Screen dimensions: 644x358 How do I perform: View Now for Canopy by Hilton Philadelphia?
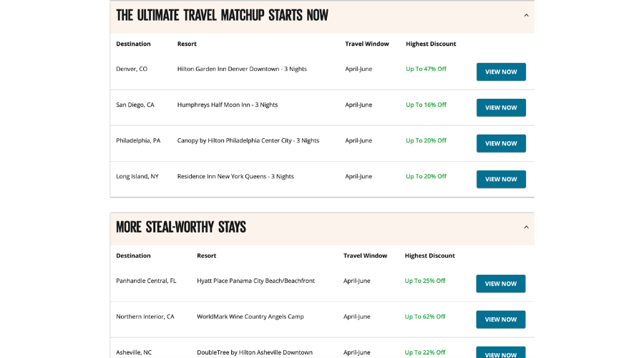tap(501, 143)
